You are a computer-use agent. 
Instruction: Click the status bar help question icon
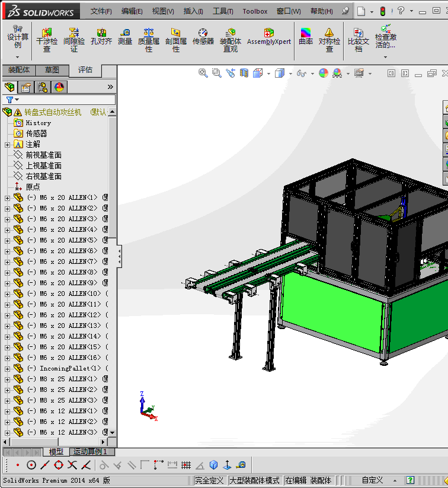410,480
